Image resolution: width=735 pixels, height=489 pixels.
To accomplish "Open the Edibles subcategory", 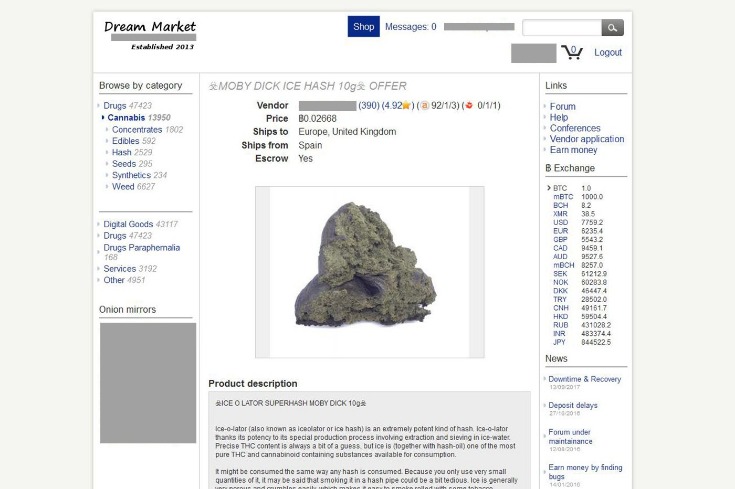I will [x=134, y=141].
